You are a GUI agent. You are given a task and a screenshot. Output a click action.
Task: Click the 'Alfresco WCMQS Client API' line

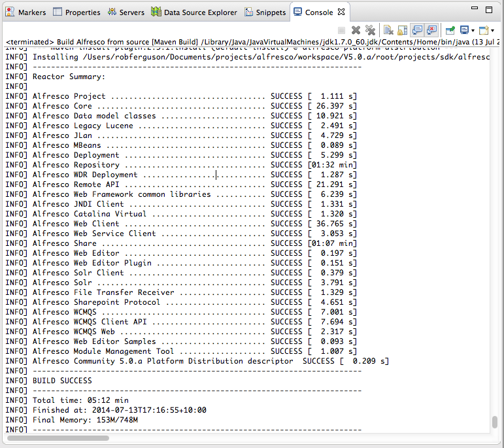(x=181, y=322)
